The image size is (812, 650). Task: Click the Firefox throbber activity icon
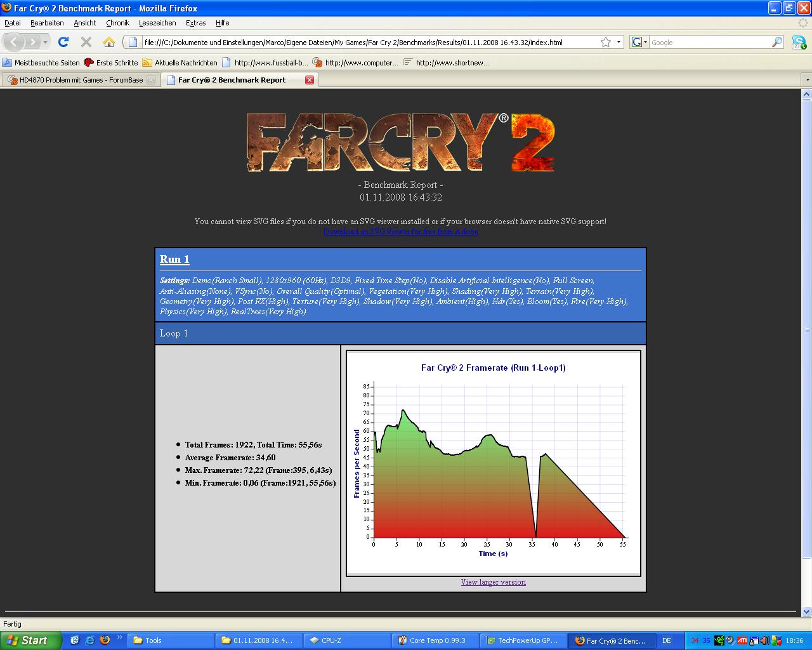(x=804, y=23)
